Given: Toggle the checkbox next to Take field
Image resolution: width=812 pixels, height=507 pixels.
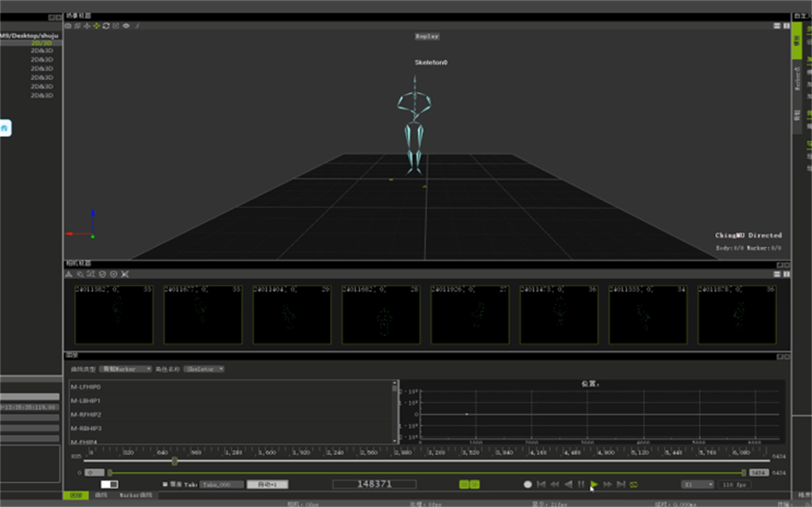Looking at the screenshot, I should (165, 484).
